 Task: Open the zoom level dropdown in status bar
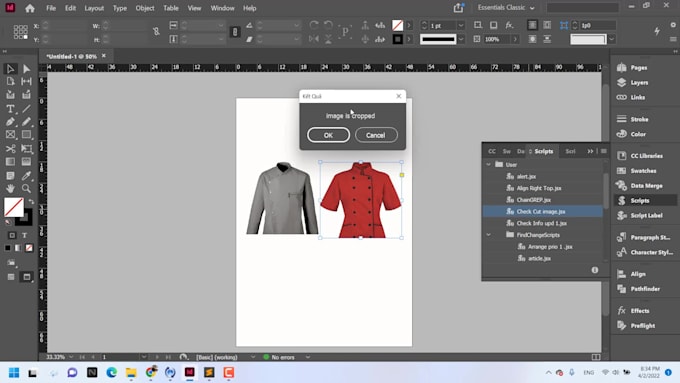[x=71, y=357]
